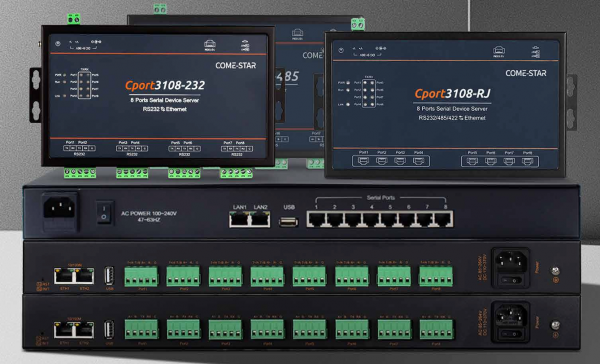Click the LED indicator block on Cport3108-RJ
Viewport: 600px width, 364px height.
point(368,93)
